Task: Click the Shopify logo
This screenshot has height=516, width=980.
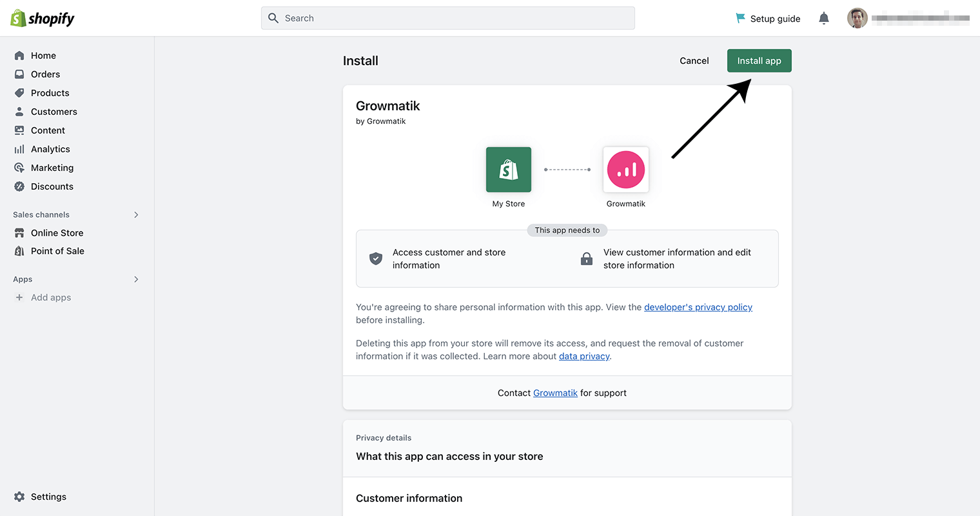Action: tap(43, 18)
